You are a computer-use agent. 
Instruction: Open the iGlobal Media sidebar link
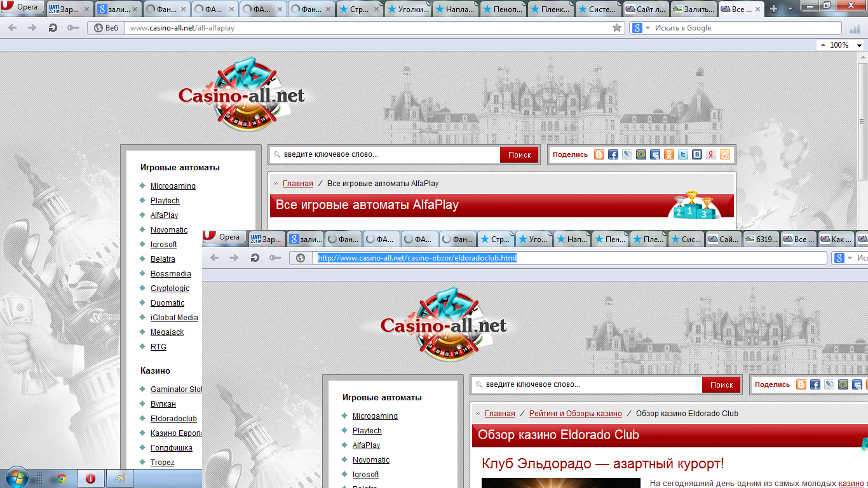174,318
